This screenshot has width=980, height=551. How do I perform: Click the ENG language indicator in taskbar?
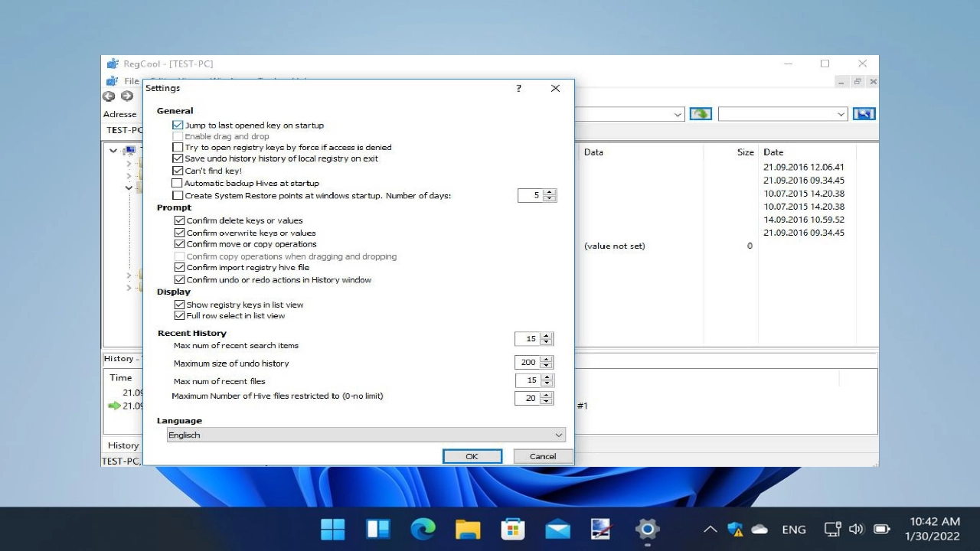click(794, 529)
